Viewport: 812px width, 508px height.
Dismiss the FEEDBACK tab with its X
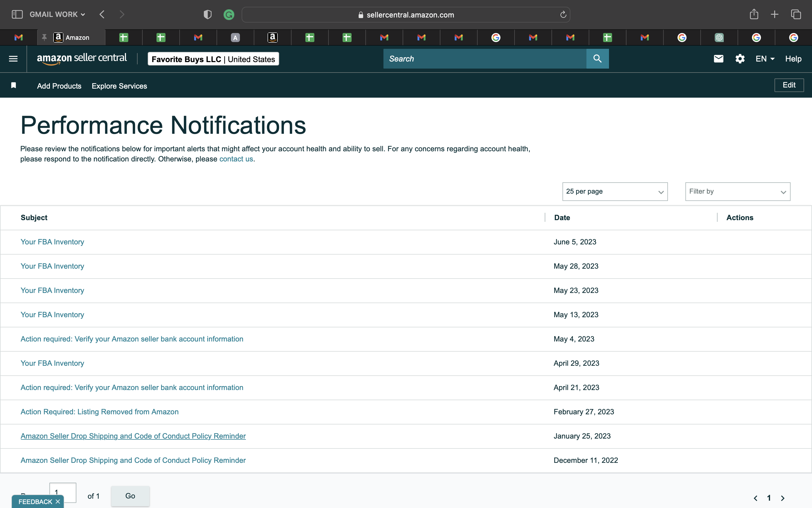click(58, 502)
